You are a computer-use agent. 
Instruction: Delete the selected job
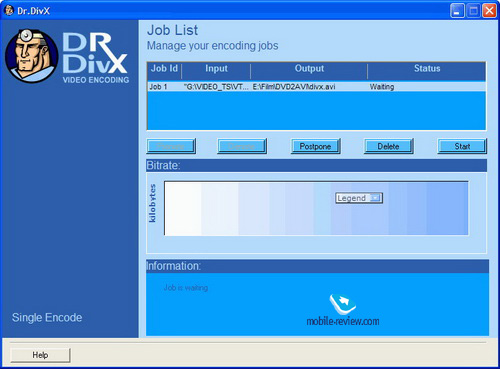[x=388, y=146]
